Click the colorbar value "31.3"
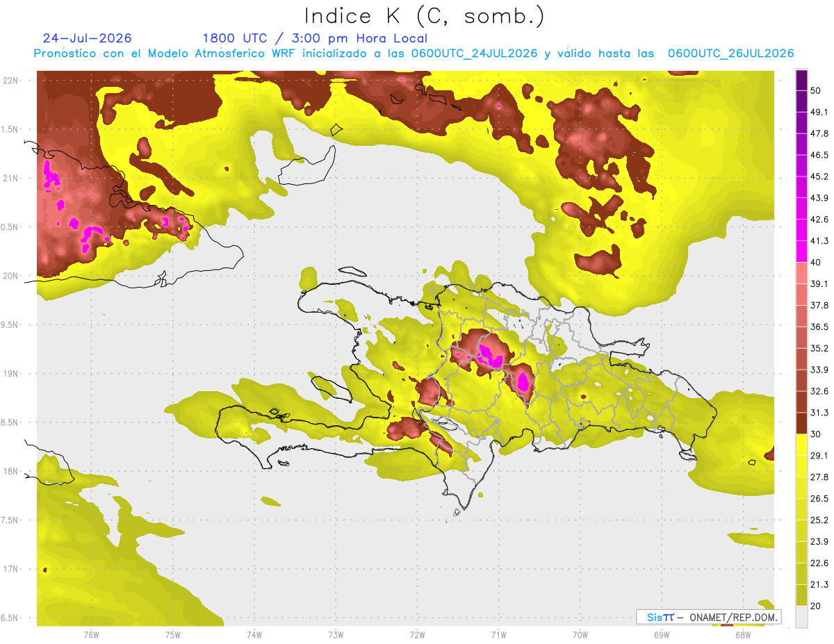Screen dimensions: 834x644 coord(819,413)
